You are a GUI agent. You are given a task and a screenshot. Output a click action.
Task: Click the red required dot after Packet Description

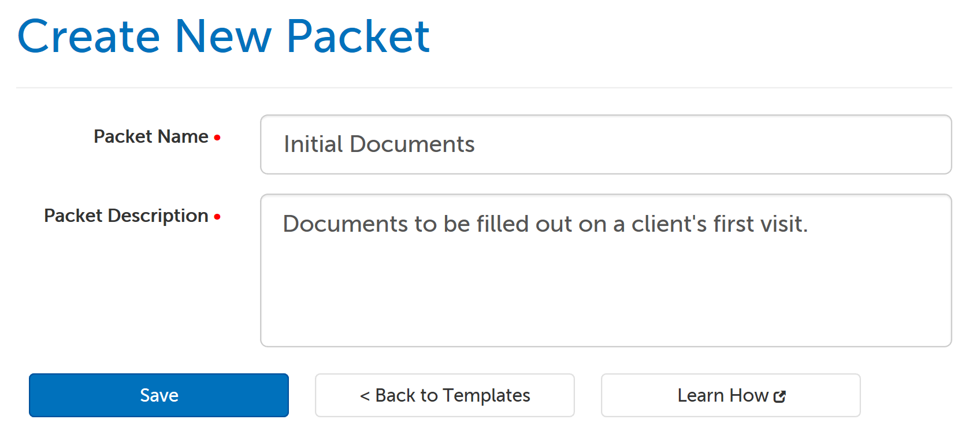click(x=218, y=217)
